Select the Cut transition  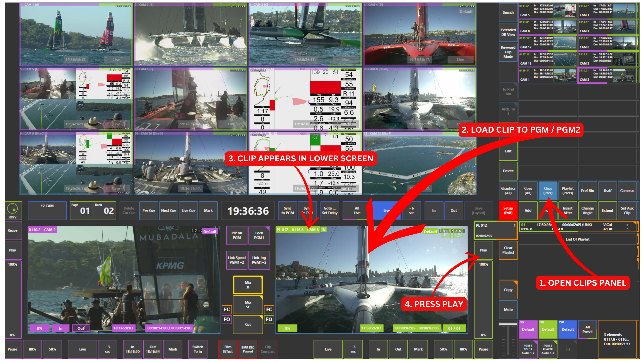click(248, 324)
